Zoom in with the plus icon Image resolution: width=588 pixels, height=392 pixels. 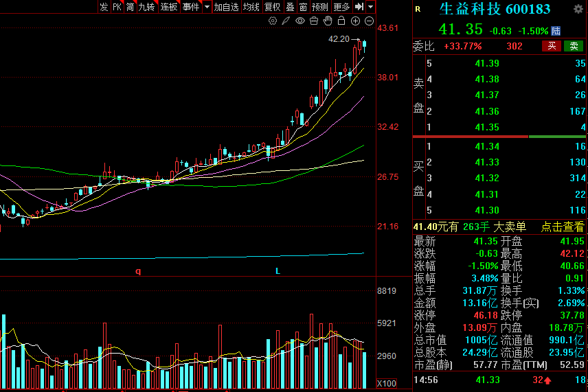(355, 21)
